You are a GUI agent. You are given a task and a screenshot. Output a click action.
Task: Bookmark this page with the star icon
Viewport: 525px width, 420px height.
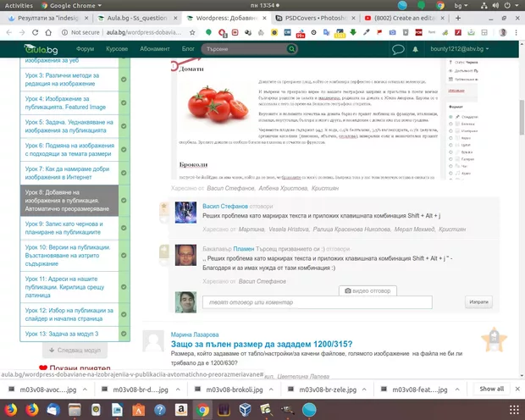[x=192, y=32]
